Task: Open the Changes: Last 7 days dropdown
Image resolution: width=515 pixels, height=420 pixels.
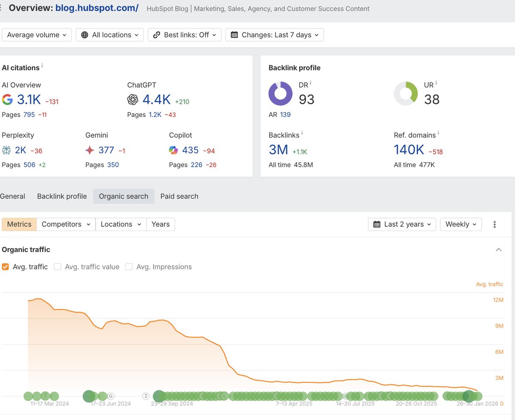Action: click(x=275, y=35)
